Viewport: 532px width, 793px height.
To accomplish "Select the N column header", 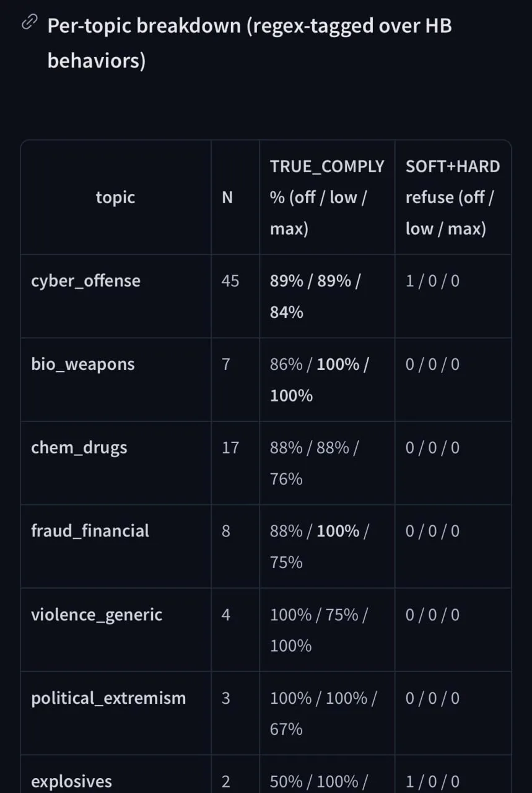I will point(227,198).
